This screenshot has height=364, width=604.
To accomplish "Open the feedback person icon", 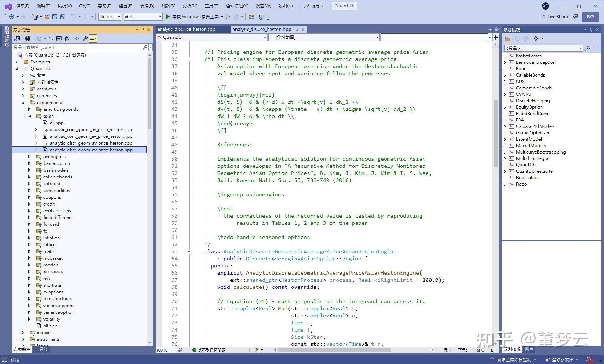I will click(575, 17).
